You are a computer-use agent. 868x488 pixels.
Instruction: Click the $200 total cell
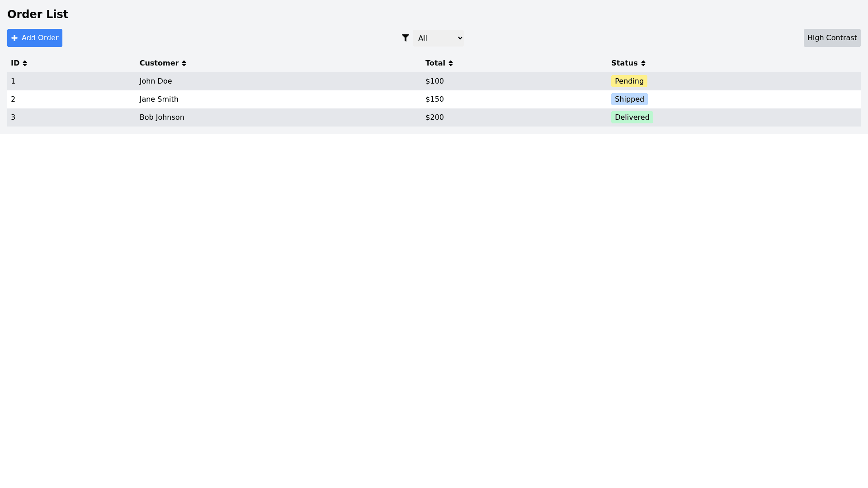(434, 117)
